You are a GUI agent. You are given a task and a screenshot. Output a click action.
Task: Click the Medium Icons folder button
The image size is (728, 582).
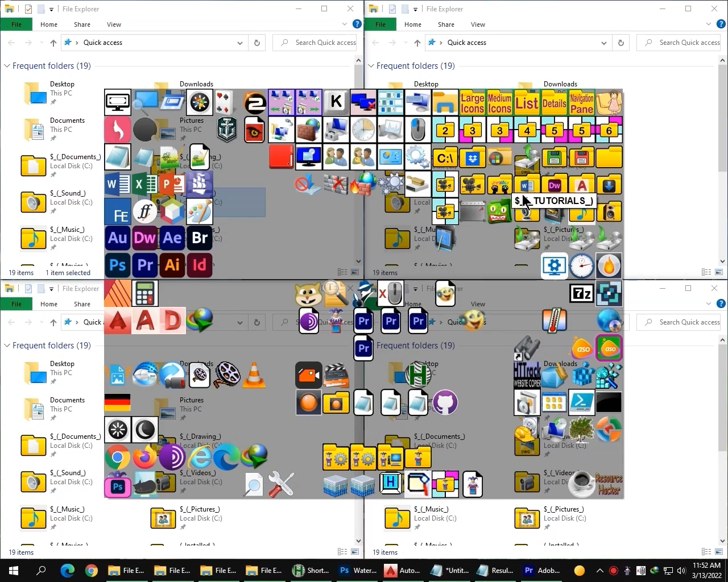pyautogui.click(x=500, y=102)
